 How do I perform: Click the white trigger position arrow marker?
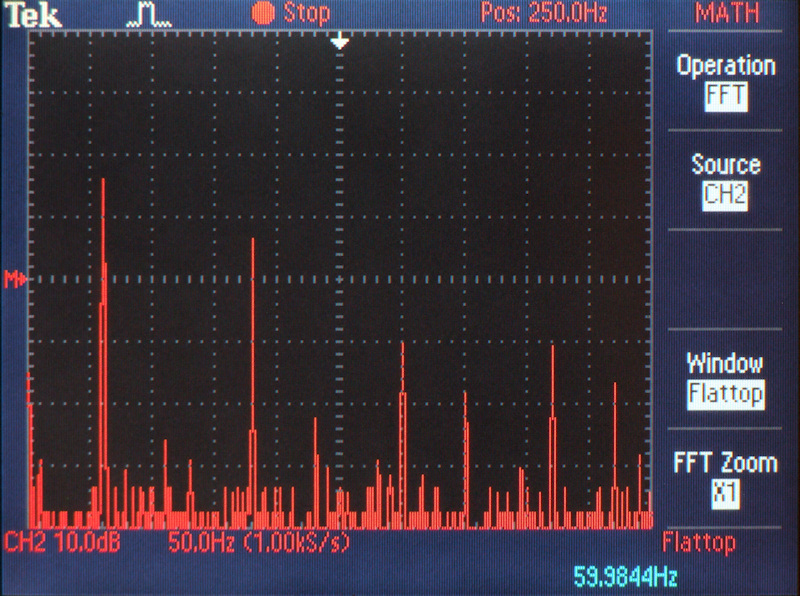pyautogui.click(x=340, y=41)
